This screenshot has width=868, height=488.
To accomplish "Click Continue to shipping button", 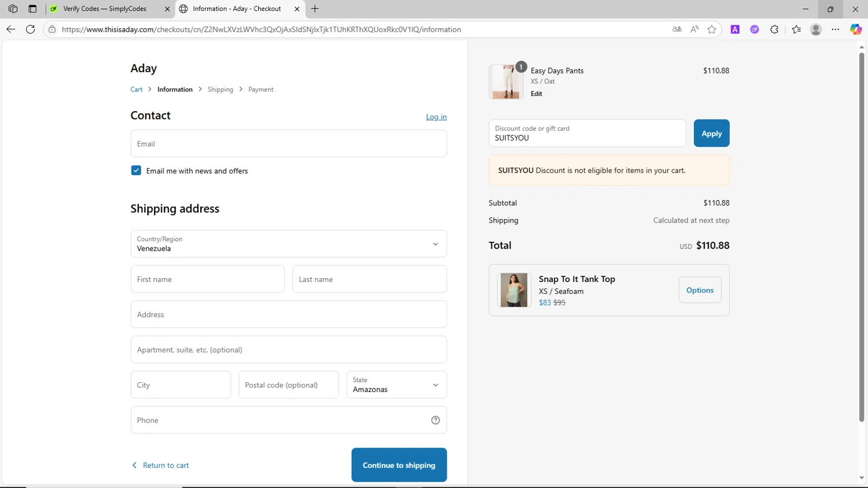I will tap(399, 465).
